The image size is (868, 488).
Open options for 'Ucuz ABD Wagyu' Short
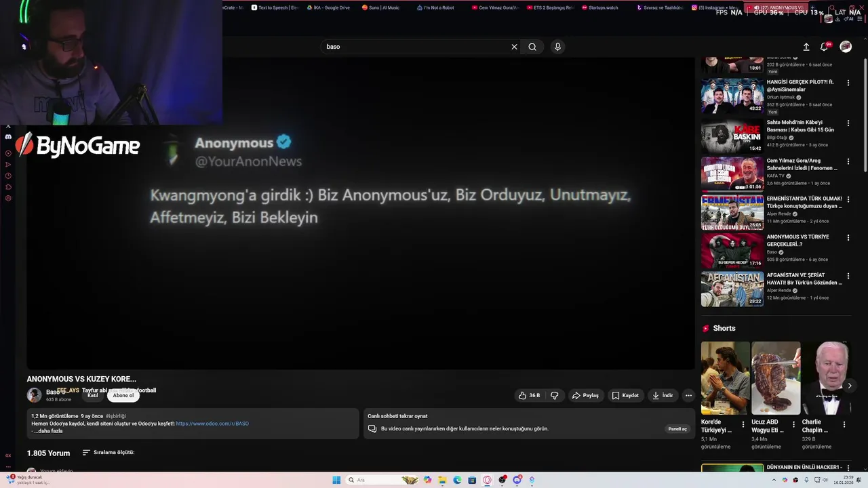[x=793, y=424]
